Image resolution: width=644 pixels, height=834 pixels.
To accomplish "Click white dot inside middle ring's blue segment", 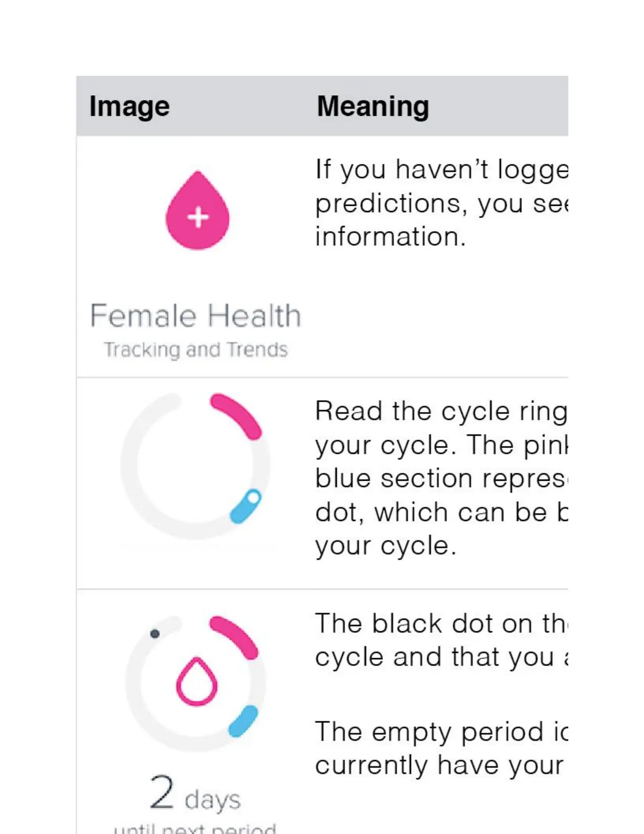I will 253,497.
